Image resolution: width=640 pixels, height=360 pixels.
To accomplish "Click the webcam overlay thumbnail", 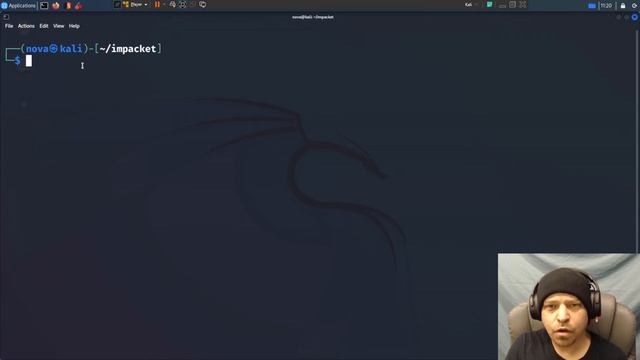I will (x=569, y=307).
